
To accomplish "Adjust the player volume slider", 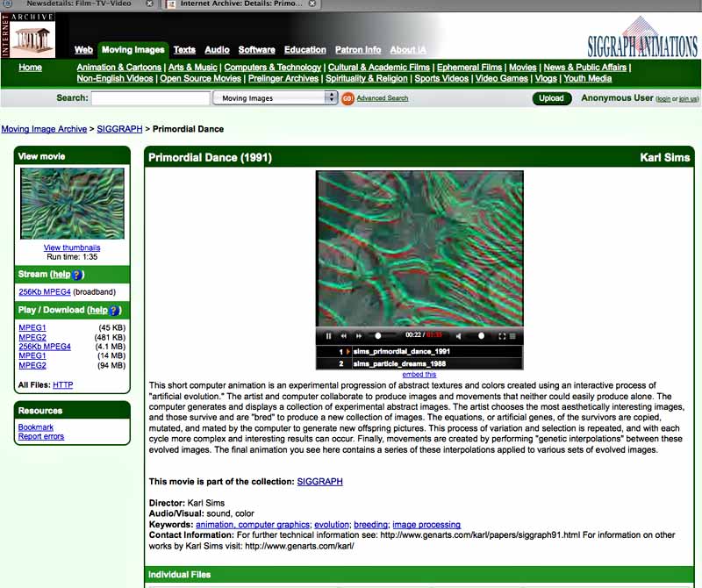I will (x=481, y=336).
